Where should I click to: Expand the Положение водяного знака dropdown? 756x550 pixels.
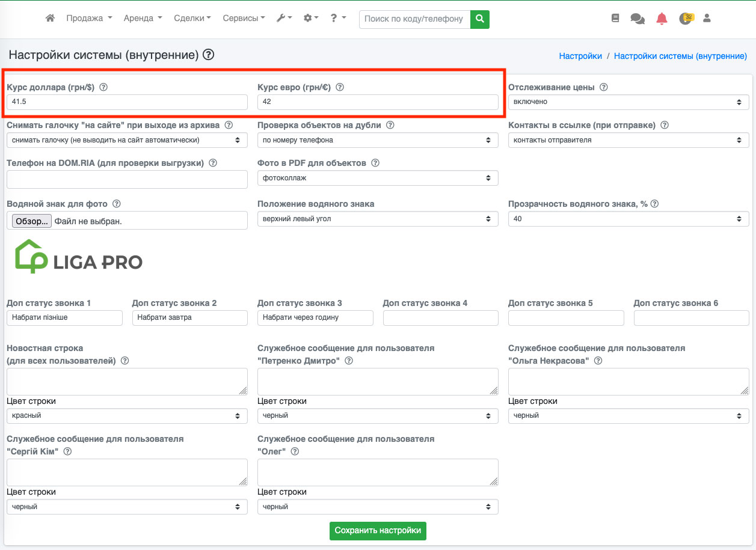click(378, 219)
